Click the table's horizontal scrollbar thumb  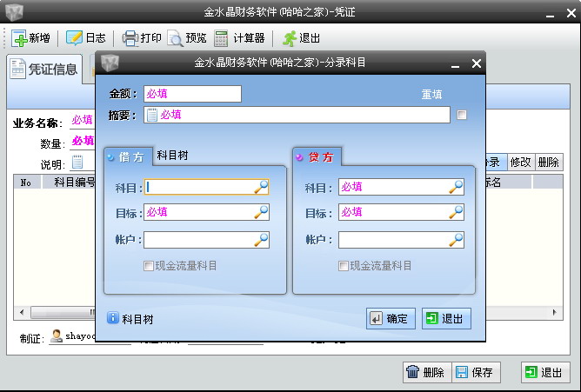coord(63,312)
